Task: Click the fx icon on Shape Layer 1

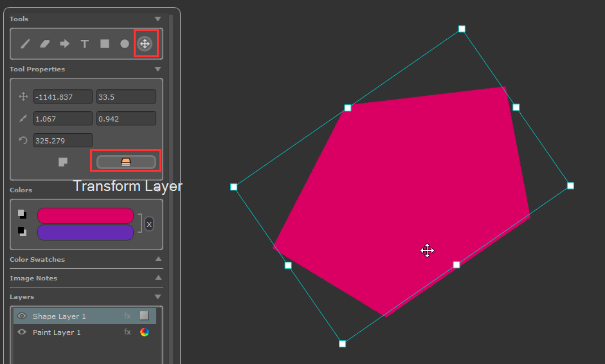Action: click(127, 316)
